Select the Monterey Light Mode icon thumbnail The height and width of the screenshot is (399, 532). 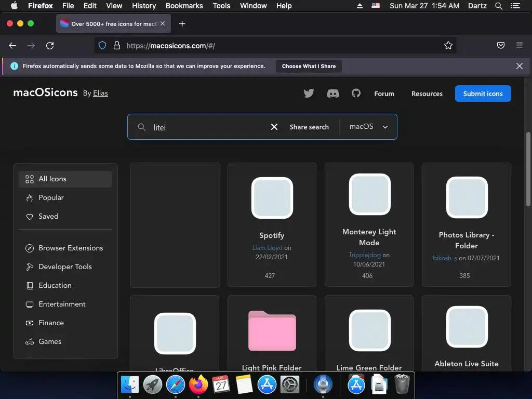point(369,194)
